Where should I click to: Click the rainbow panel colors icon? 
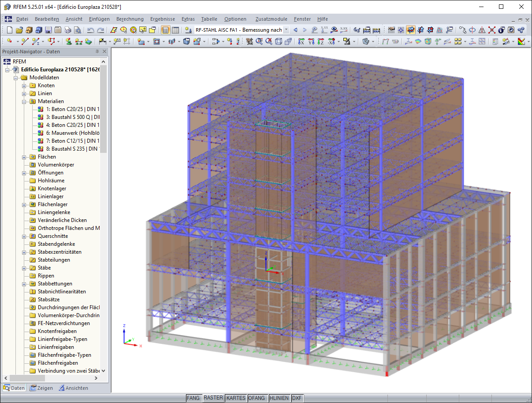pyautogui.click(x=521, y=42)
